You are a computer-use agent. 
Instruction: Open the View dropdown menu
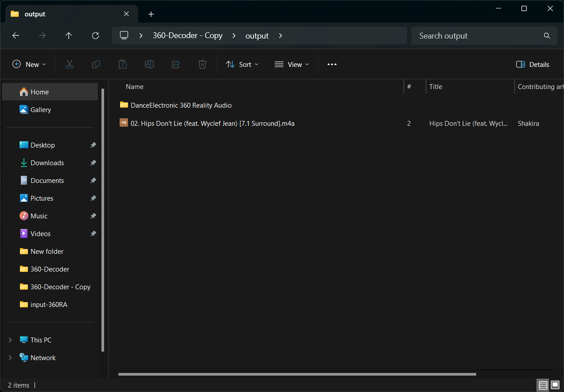pos(292,64)
